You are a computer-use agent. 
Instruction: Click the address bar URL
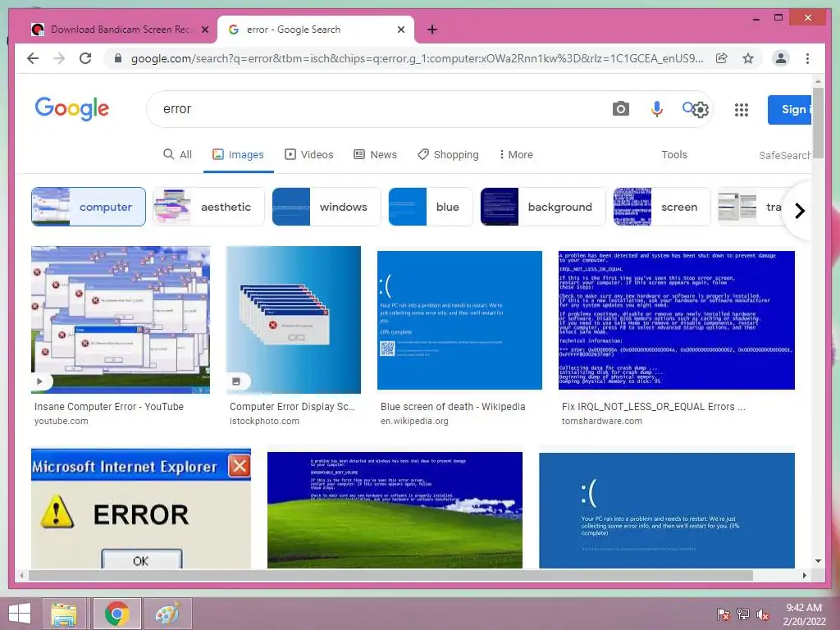(418, 58)
